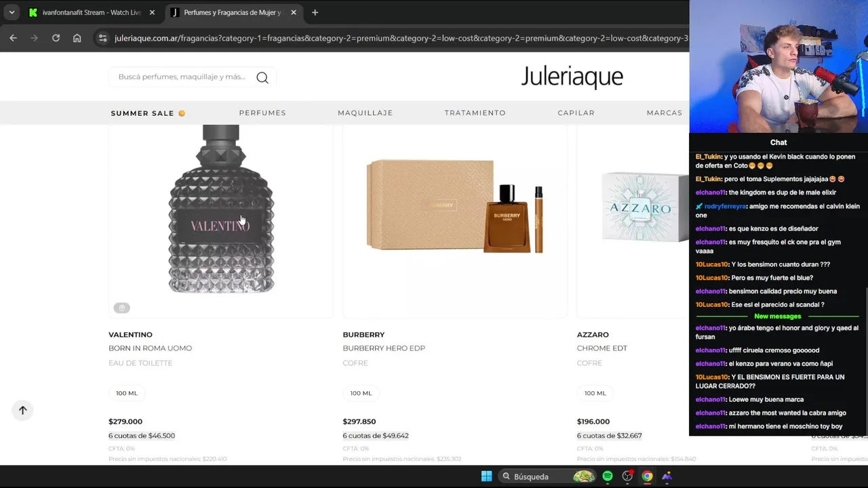
Task: Open the Tratamiento menu
Action: [x=475, y=113]
